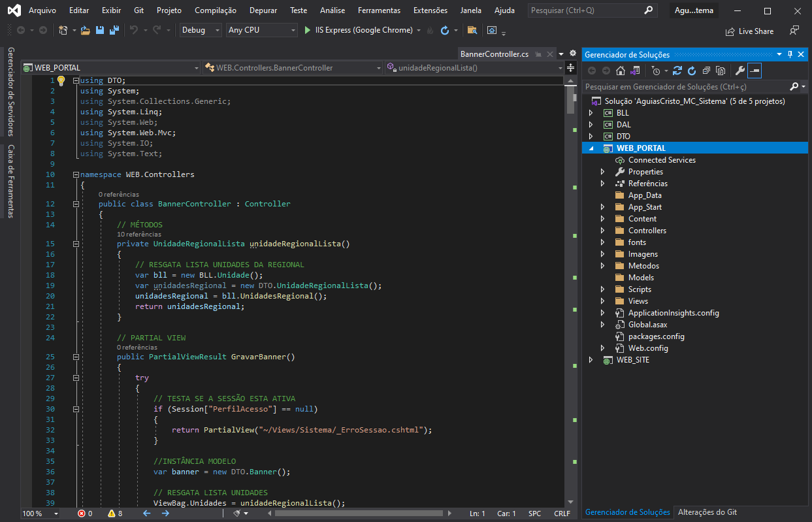Viewport: 812px width, 522px height.
Task: Expand the Controllers folder
Action: point(602,230)
